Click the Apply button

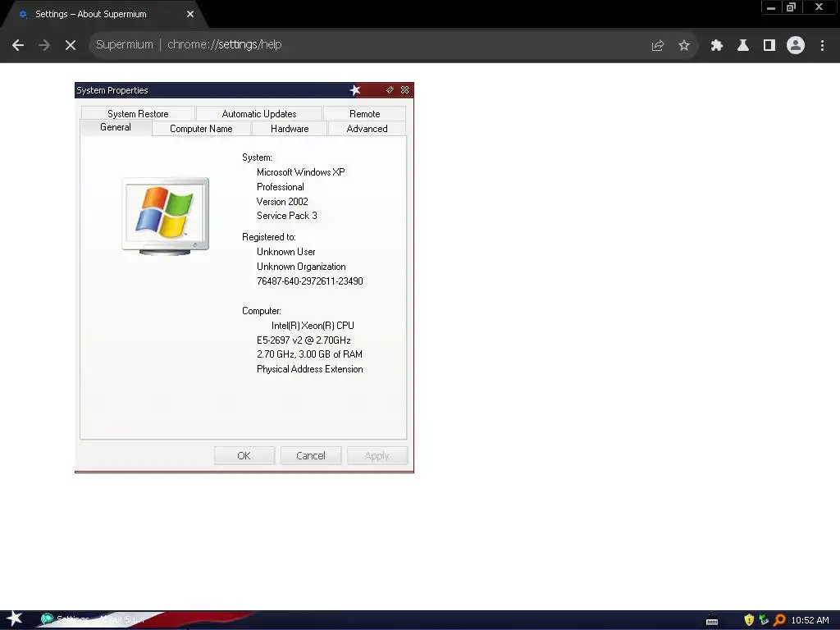[377, 455]
